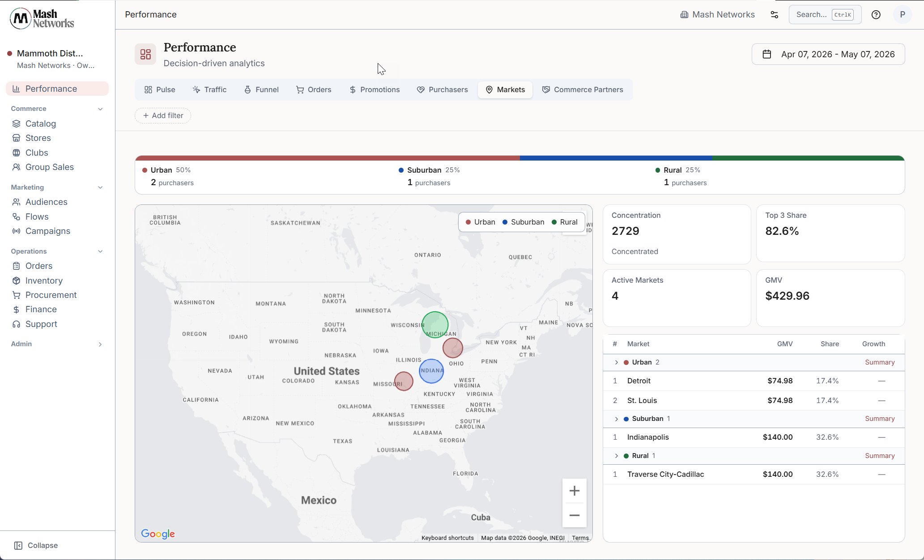
Task: Open the Urban group Summary link
Action: 880,362
